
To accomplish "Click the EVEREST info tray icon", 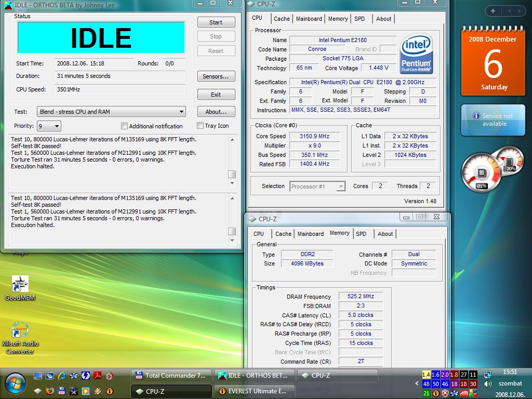I will 436,393.
